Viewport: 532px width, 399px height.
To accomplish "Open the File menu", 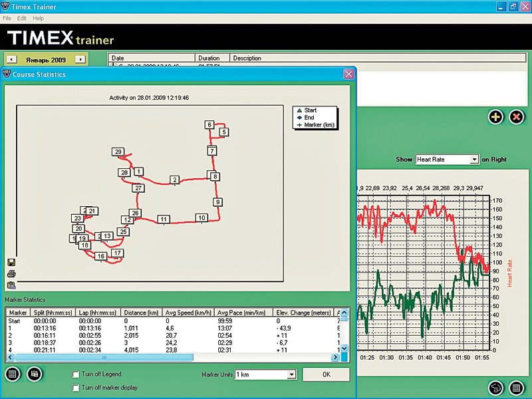I will coord(7,19).
